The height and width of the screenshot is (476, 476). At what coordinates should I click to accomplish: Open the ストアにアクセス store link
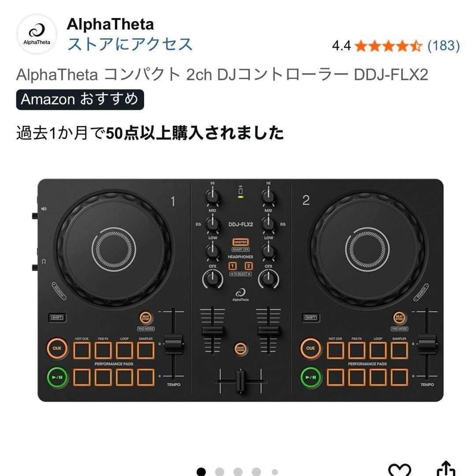click(x=130, y=45)
